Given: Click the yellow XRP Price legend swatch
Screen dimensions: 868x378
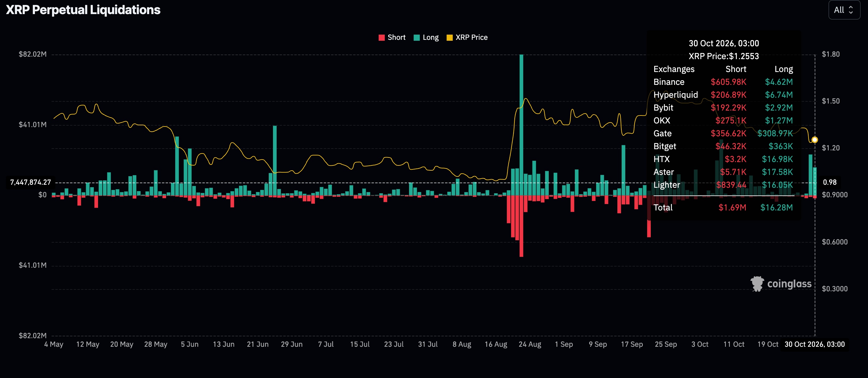Looking at the screenshot, I should coord(449,38).
